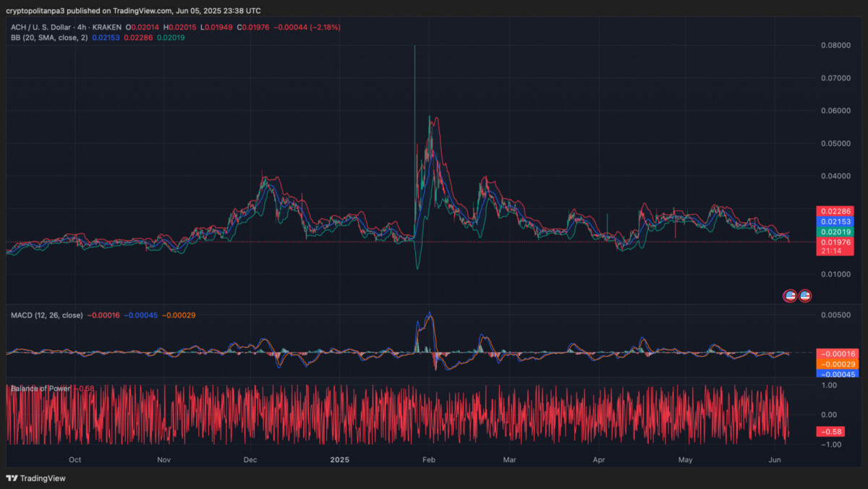Click the 2025 time axis label
Screen dimensions: 868x489
point(340,459)
